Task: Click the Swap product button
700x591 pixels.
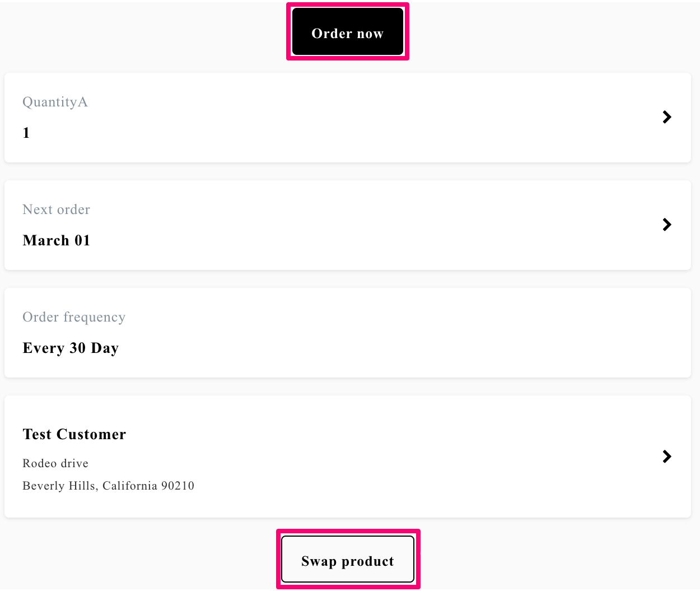Action: pos(348,559)
